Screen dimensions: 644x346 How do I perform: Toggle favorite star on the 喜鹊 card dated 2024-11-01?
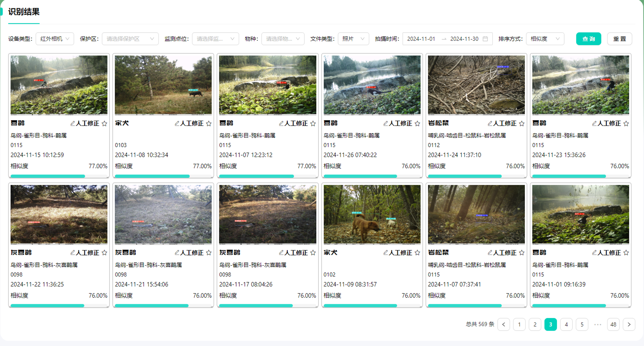click(626, 253)
